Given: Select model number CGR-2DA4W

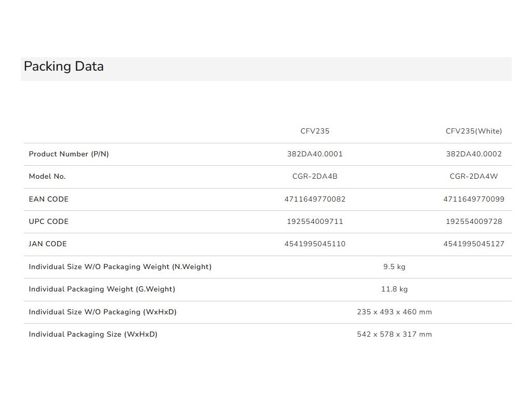Looking at the screenshot, I should click(474, 177).
